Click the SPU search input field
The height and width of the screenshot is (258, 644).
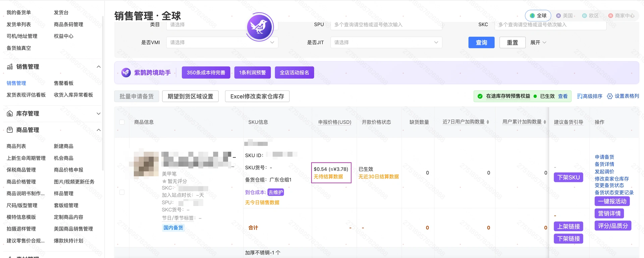pyautogui.click(x=386, y=25)
